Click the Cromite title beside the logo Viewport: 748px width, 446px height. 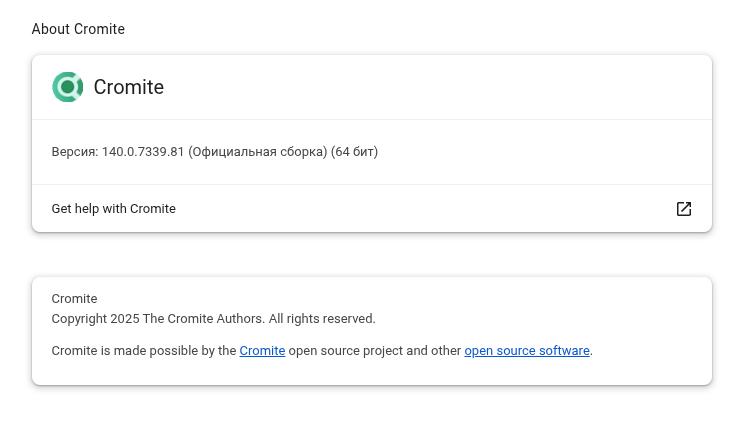[x=128, y=88]
